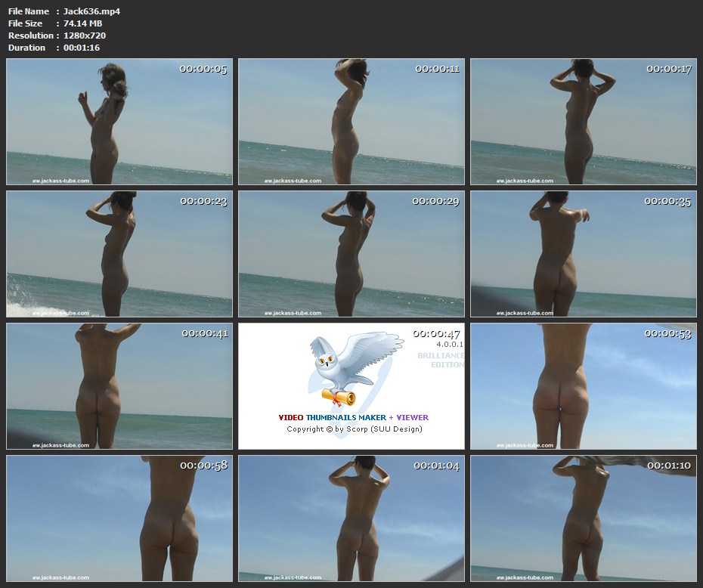Open the frame at 00:00:58
This screenshot has width=703, height=588.
tap(119, 518)
